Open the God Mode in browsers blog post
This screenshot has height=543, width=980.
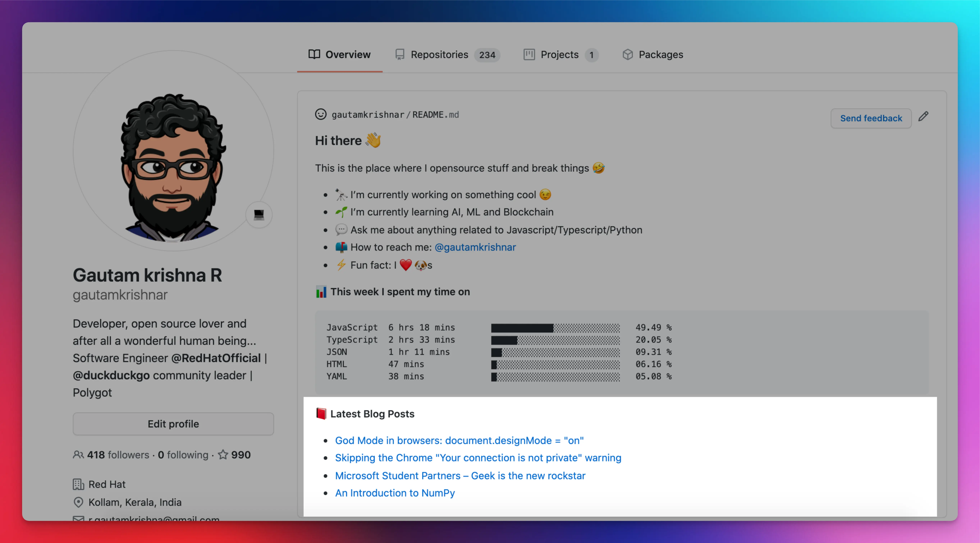[459, 441]
